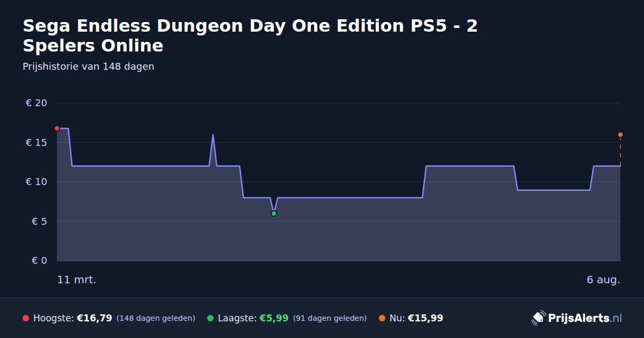Click the € 20 axis label

tap(36, 103)
